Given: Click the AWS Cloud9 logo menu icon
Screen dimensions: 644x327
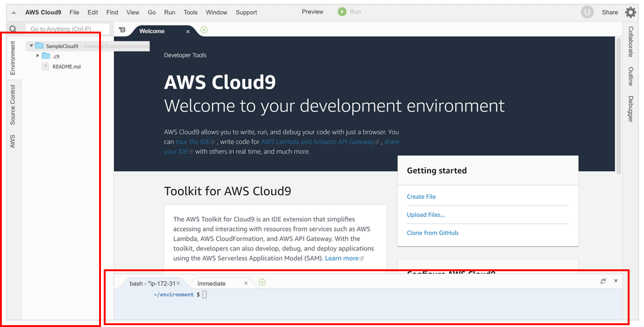Looking at the screenshot, I should 13,12.
